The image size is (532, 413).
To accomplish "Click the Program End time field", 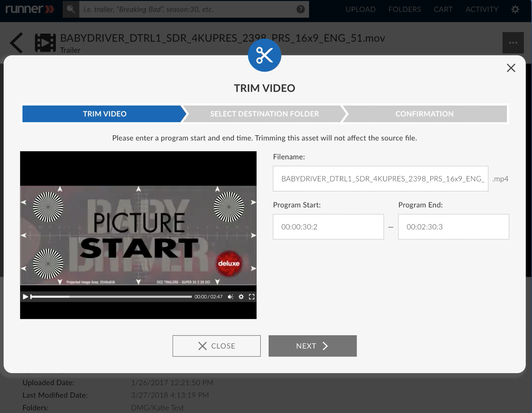I will coord(454,227).
